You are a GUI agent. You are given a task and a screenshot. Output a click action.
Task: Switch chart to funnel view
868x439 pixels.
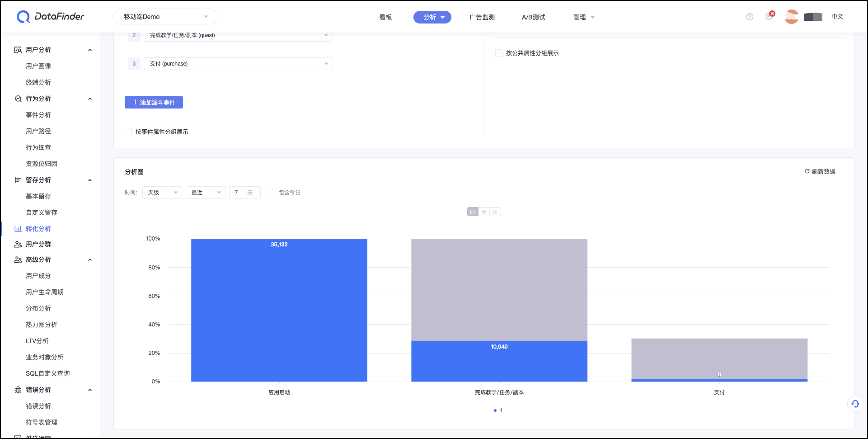coord(484,212)
